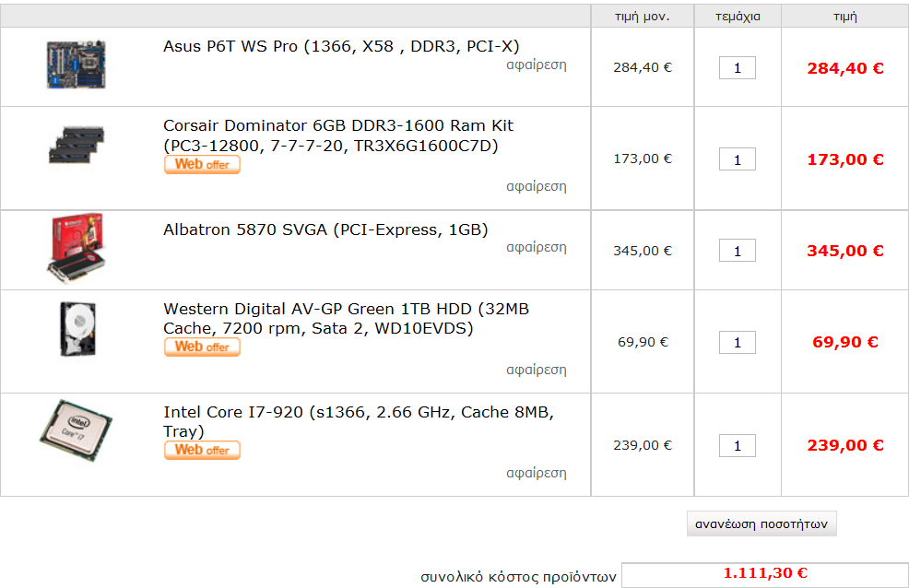909x588 pixels.
Task: Focus the quantity field for Intel Core I7-920
Action: click(738, 445)
